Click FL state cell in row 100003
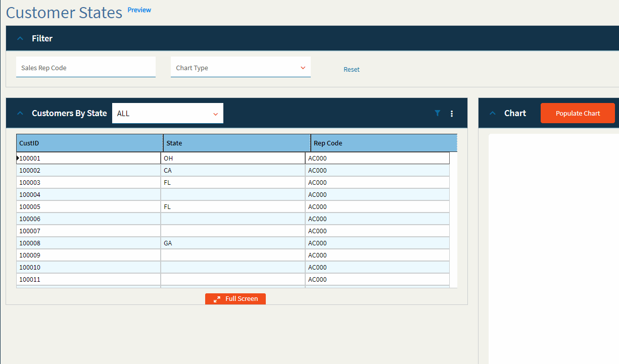Screen dimensions: 619x364 pos(233,182)
